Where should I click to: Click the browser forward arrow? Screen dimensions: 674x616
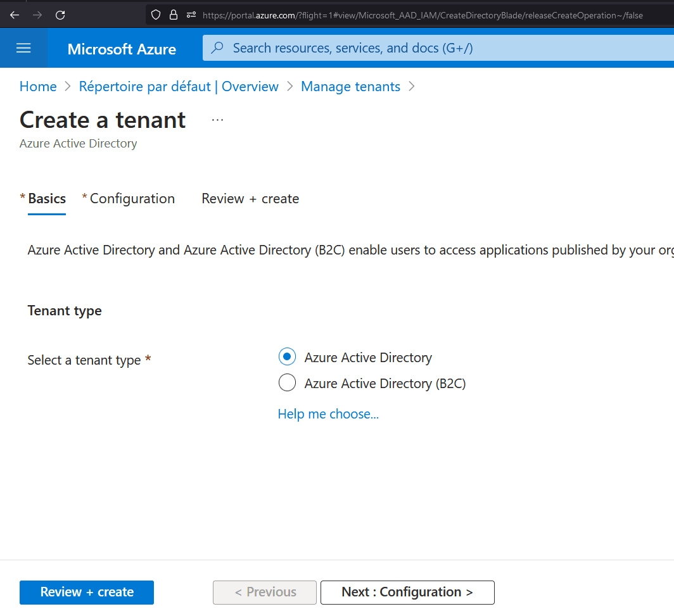click(37, 15)
